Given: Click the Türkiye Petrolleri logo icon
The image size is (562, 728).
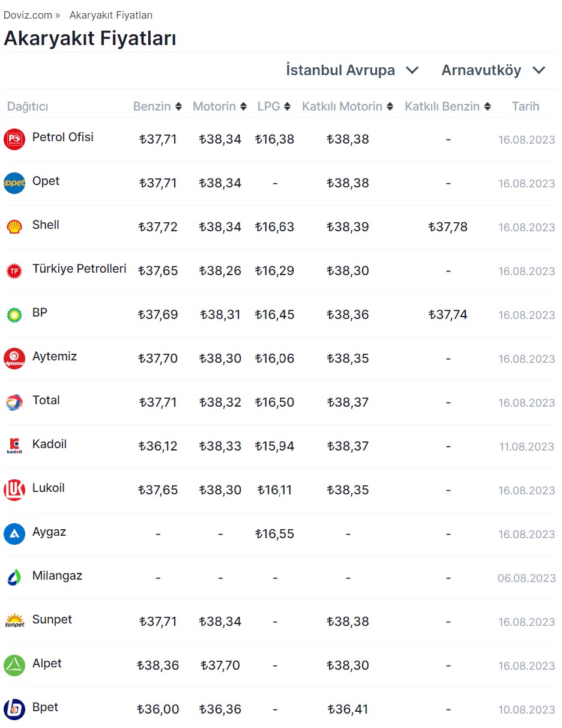Looking at the screenshot, I should (14, 271).
